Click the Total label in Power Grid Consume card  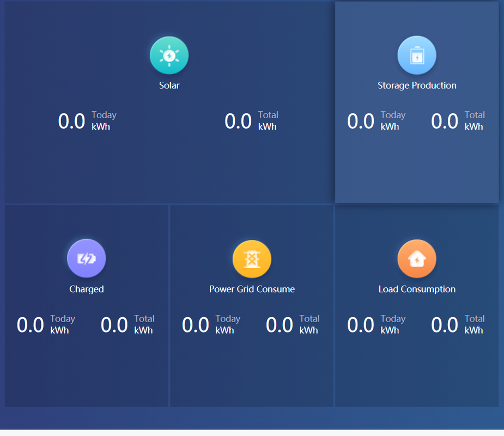coord(309,319)
